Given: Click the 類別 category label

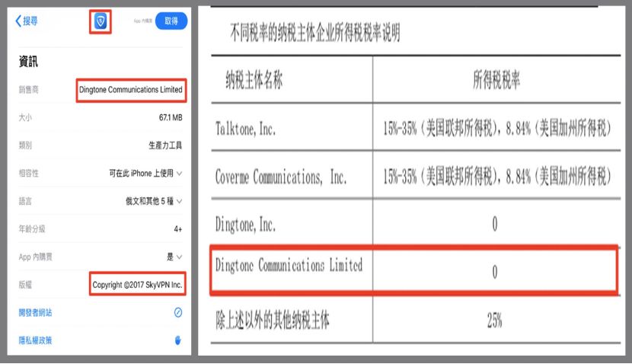Looking at the screenshot, I should tap(25, 145).
